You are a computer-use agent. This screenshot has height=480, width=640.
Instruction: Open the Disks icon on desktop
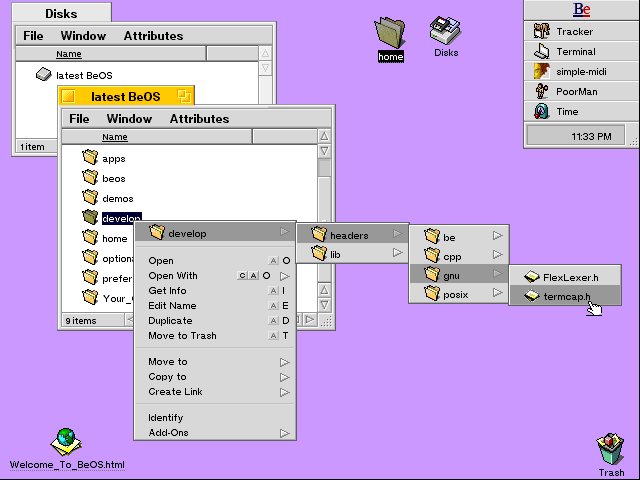coord(445,30)
